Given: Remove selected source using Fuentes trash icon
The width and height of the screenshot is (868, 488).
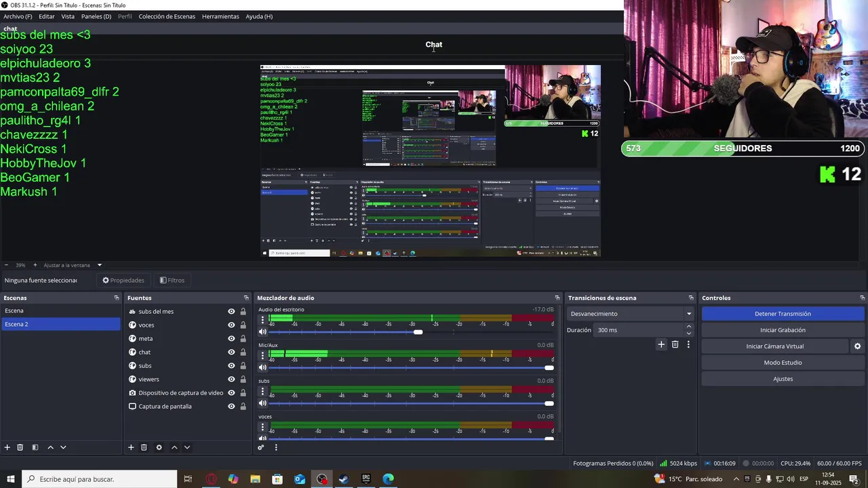Looking at the screenshot, I should tap(144, 447).
